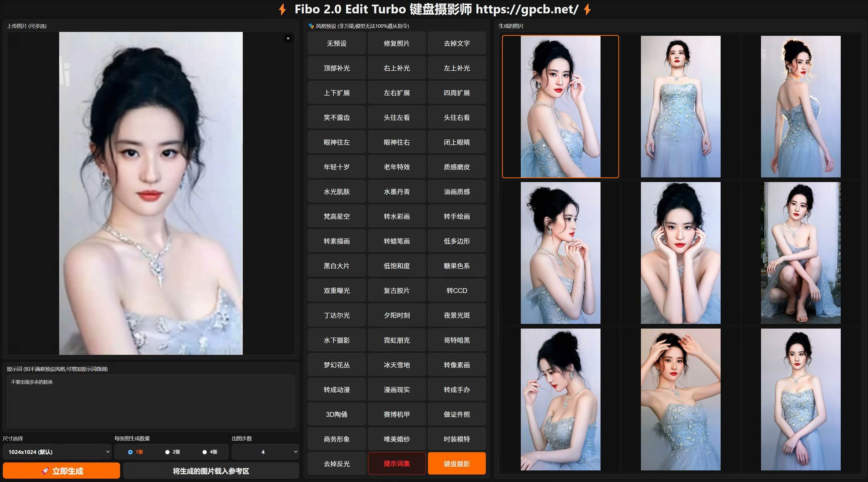Select the 霓虹朋克 preset
Viewport: 868px width, 482px height.
(x=396, y=340)
